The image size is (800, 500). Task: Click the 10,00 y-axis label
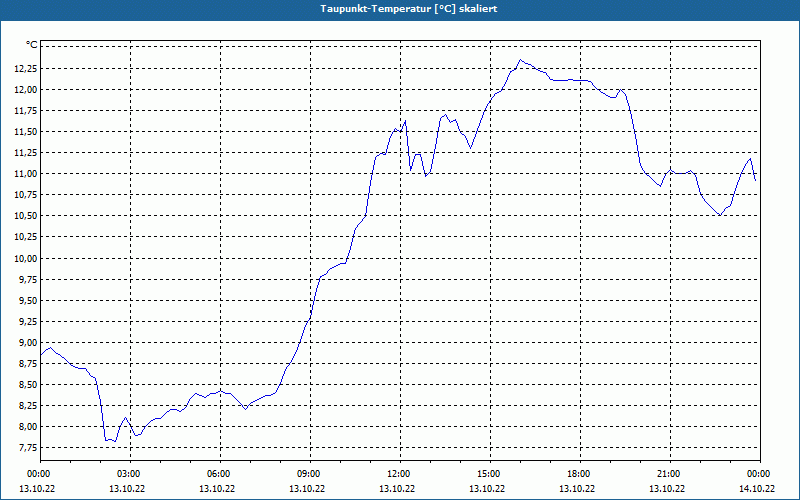tap(26, 258)
